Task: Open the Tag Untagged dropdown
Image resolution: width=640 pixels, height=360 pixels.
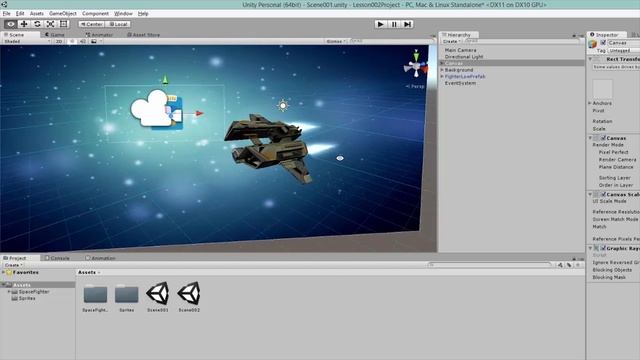Action: (624, 51)
